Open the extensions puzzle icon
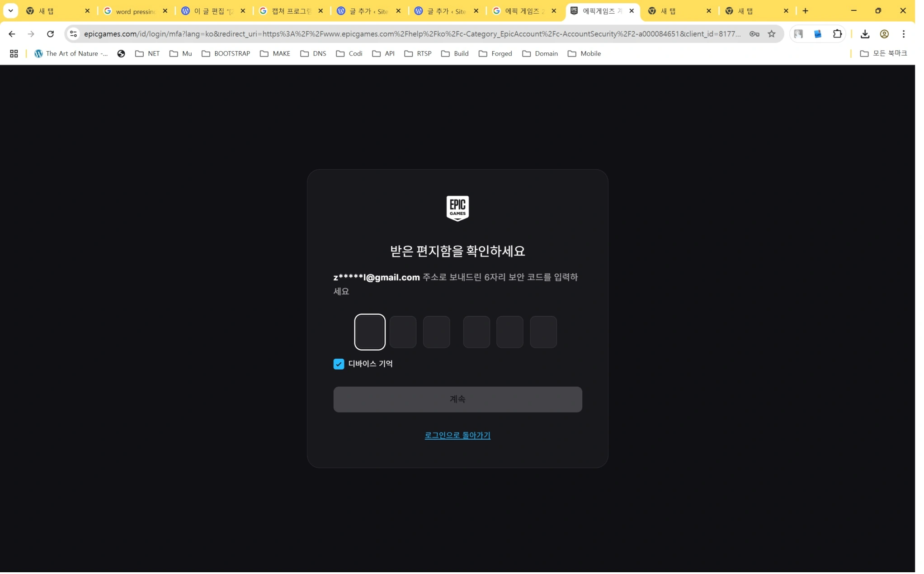 838,33
